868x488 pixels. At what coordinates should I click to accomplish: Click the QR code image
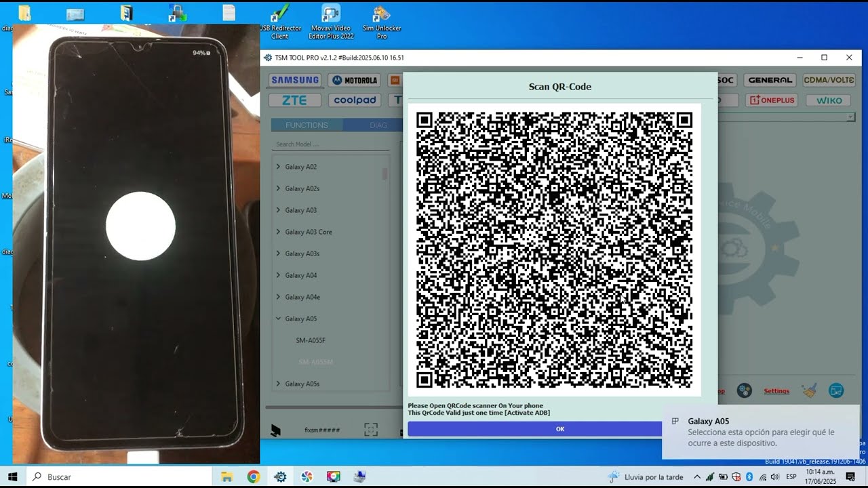point(554,250)
